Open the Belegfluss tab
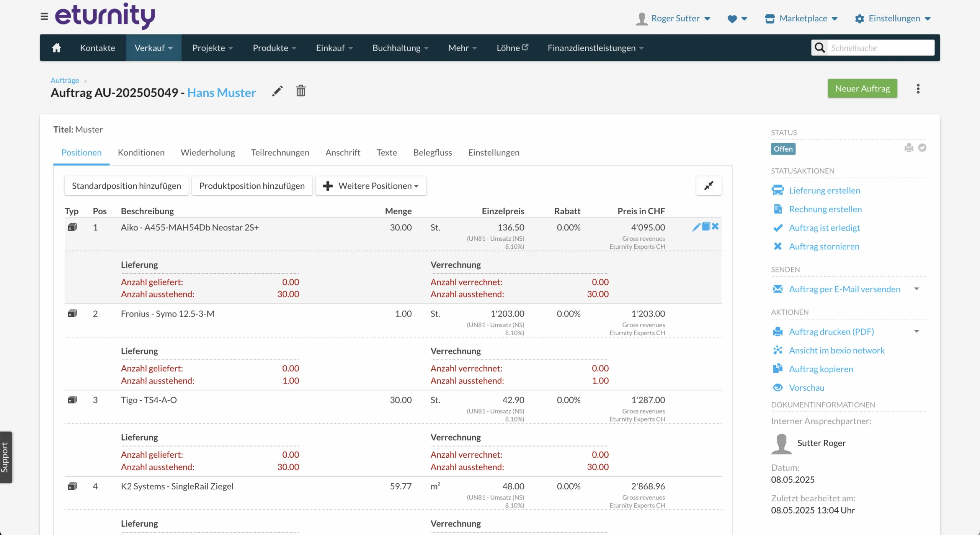980x535 pixels. [433, 152]
